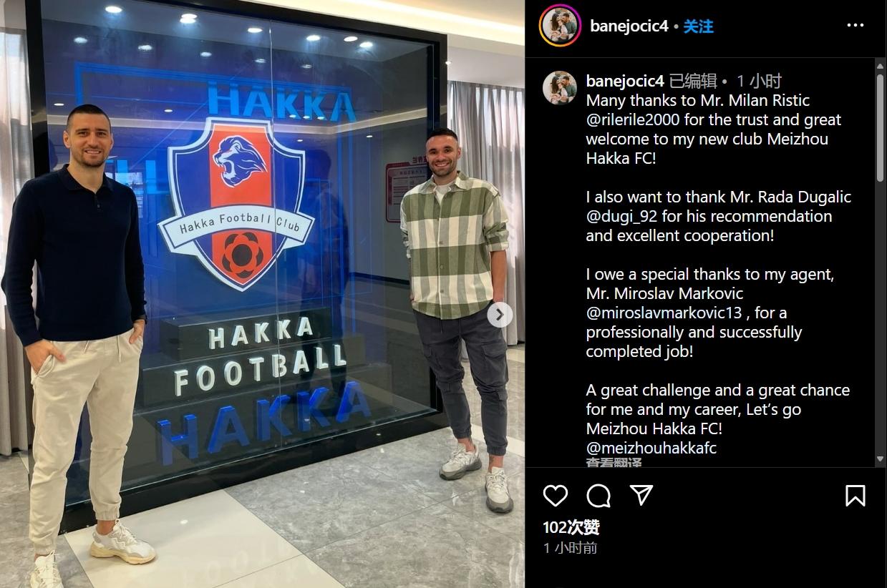Screen dimensions: 887x588
Task: Go to the next photo with the arrow
Action: pyautogui.click(x=500, y=315)
